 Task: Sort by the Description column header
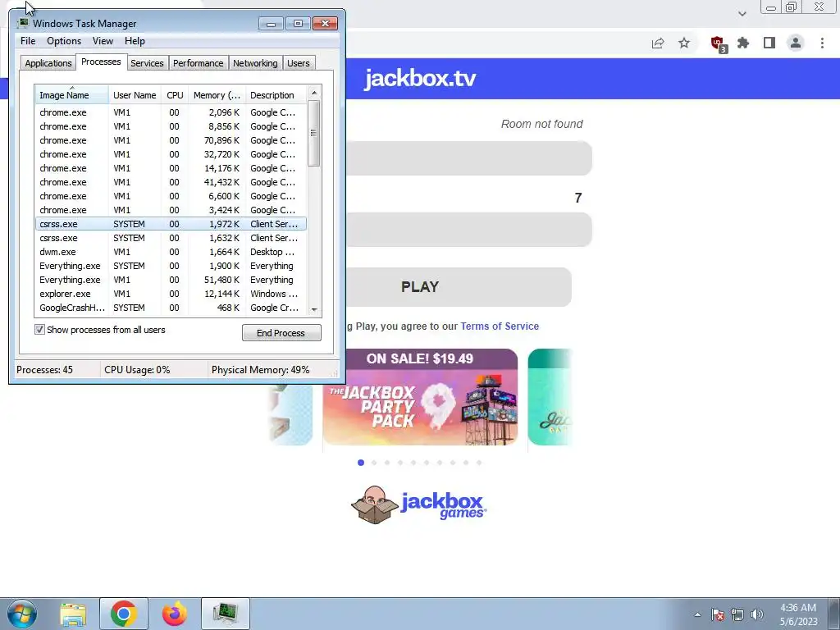coord(276,95)
